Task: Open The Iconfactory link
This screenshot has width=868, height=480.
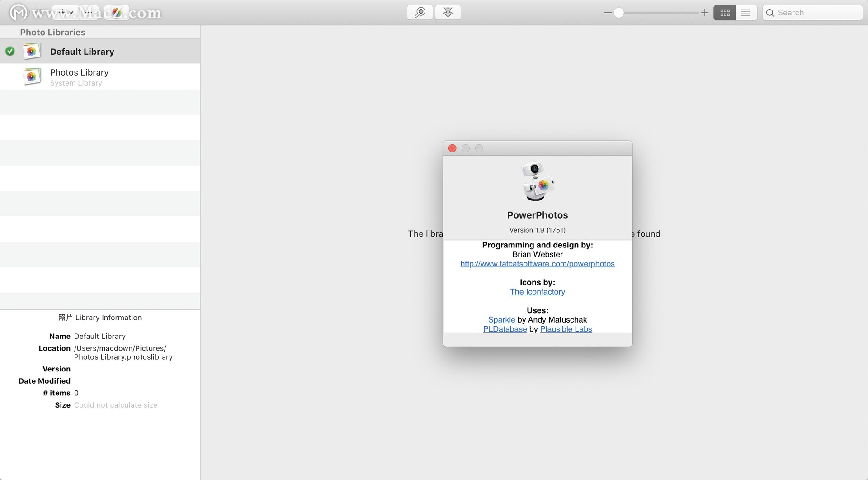Action: coord(538,292)
